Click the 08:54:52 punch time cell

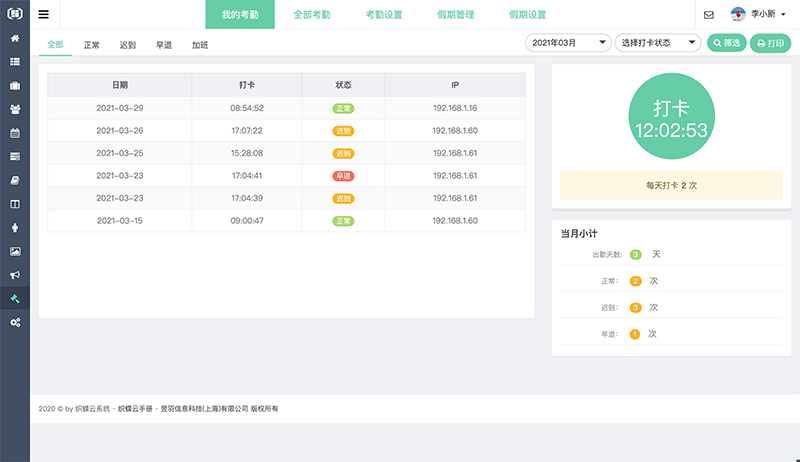pyautogui.click(x=247, y=108)
